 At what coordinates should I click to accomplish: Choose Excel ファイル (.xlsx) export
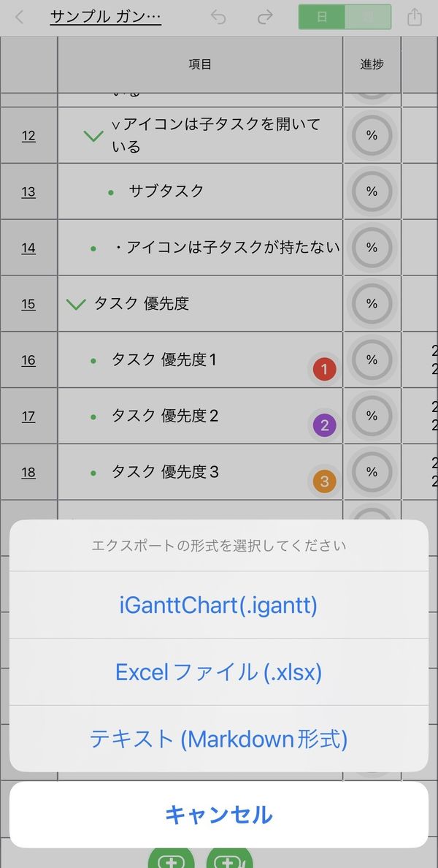(219, 672)
